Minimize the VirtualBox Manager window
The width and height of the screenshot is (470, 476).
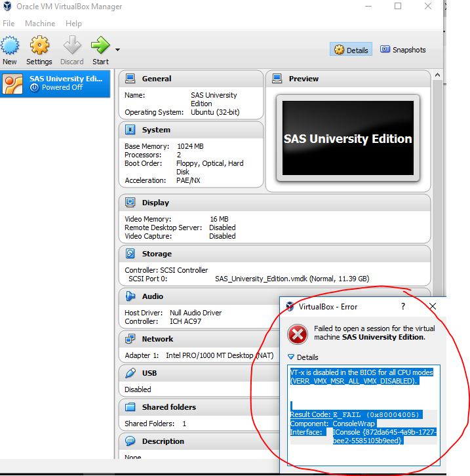368,6
